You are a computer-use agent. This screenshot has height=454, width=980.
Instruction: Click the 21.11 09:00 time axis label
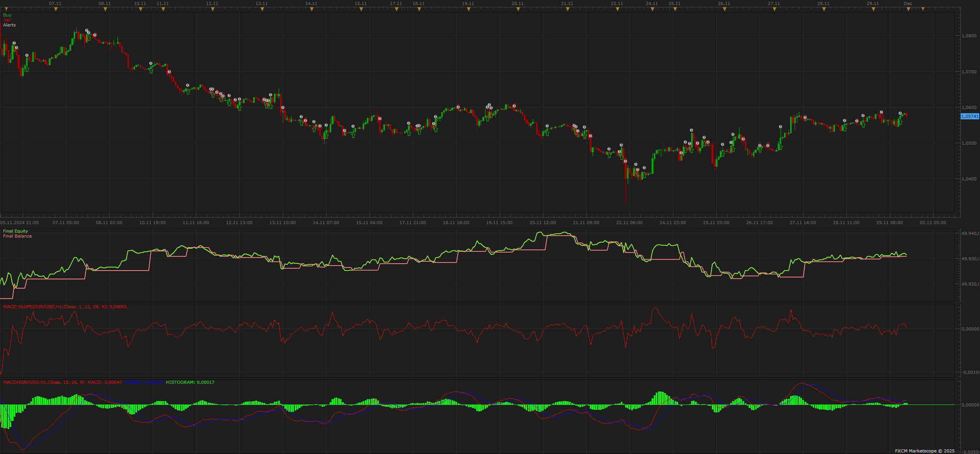[x=586, y=223]
